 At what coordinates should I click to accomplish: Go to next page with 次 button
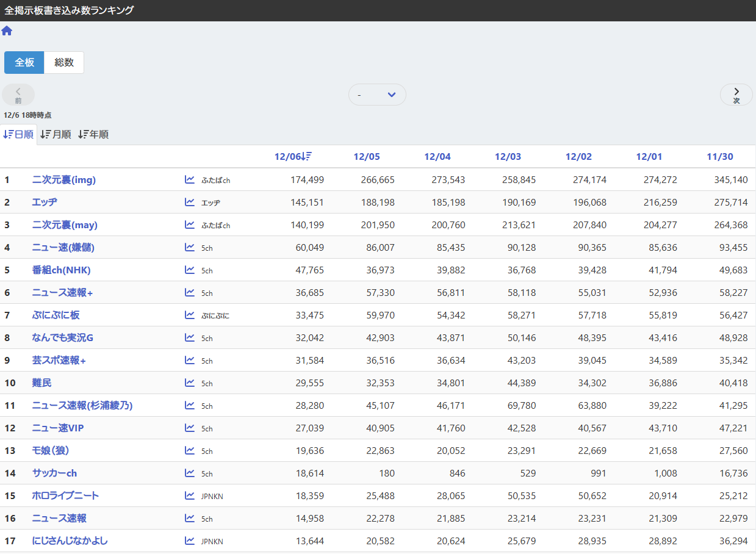click(x=736, y=95)
